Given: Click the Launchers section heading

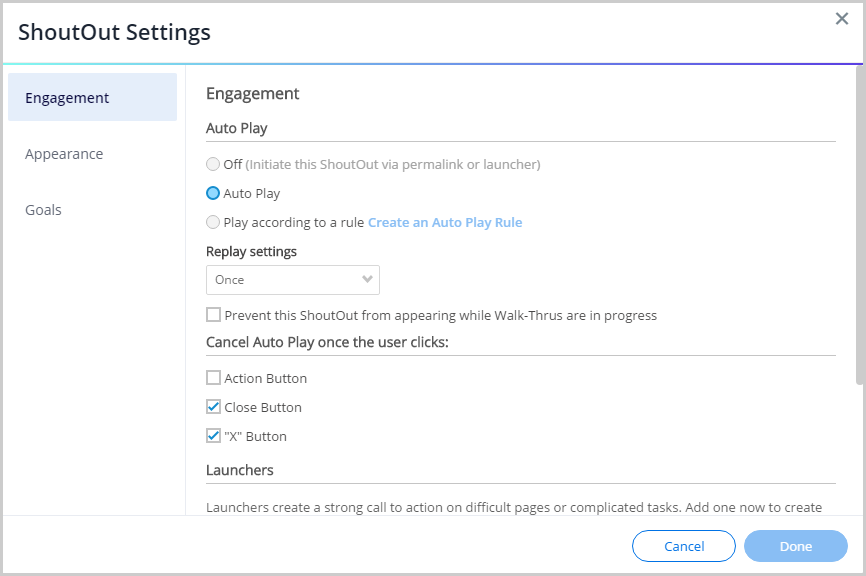Looking at the screenshot, I should click(x=240, y=470).
